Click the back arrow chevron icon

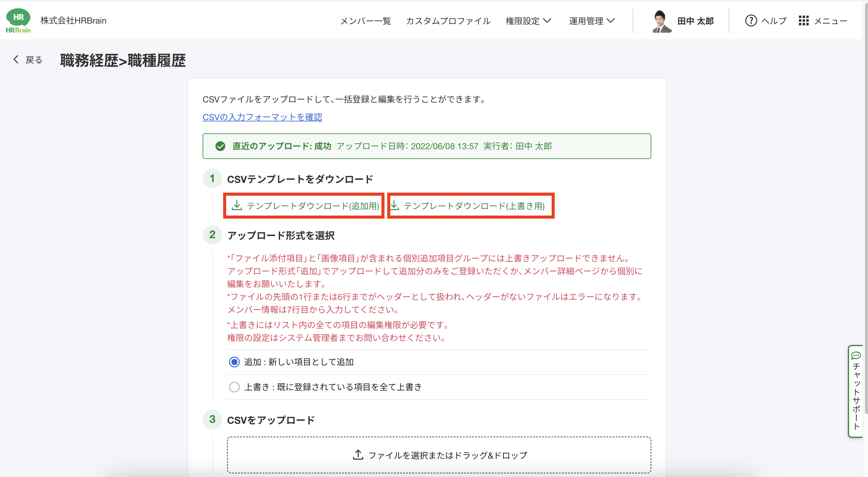click(x=16, y=60)
